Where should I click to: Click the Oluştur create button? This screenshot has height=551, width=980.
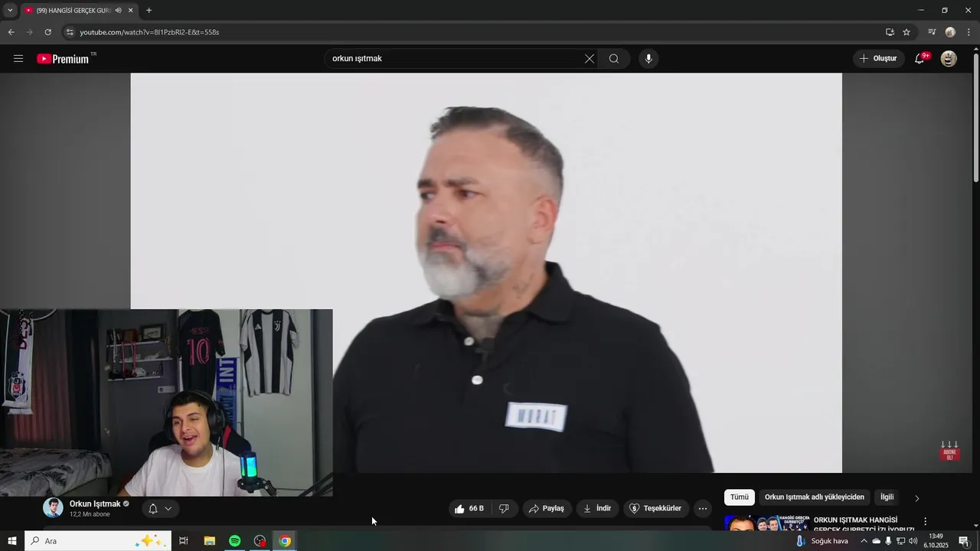pyautogui.click(x=877, y=59)
